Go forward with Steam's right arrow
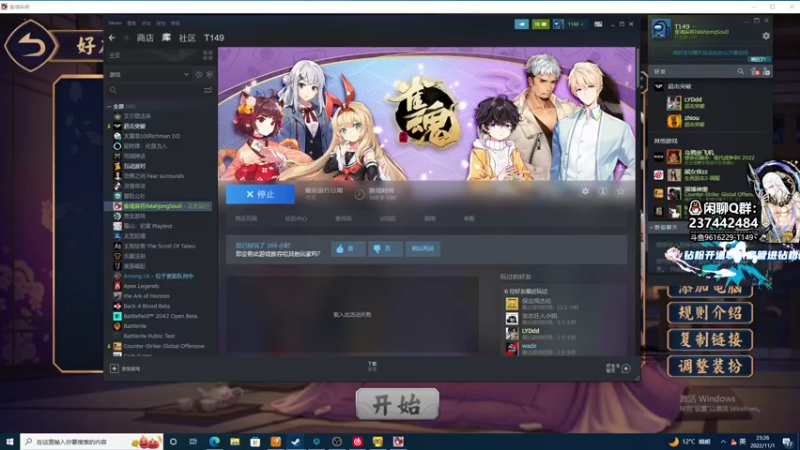The height and width of the screenshot is (450, 800). click(x=126, y=38)
